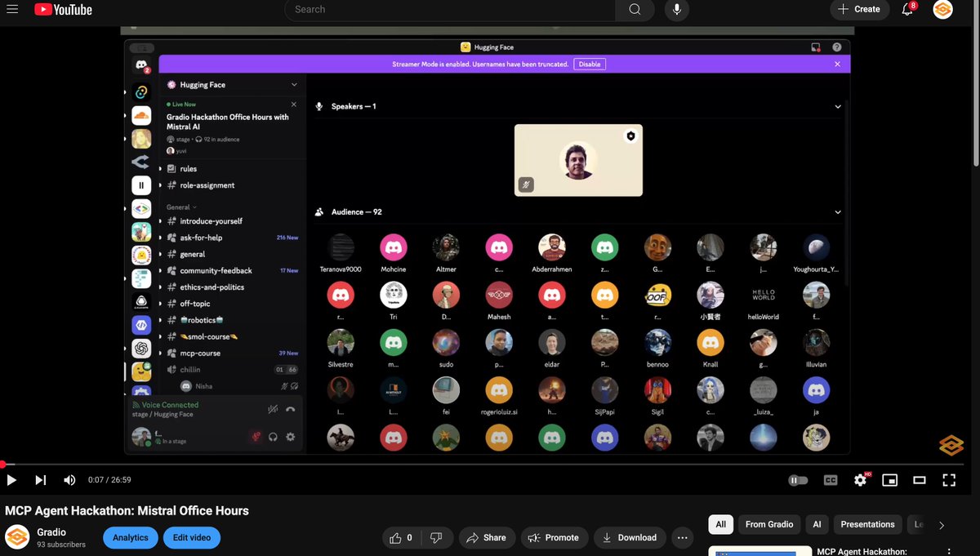This screenshot has width=980, height=556.
Task: Click the magnifier search button
Action: point(635,10)
